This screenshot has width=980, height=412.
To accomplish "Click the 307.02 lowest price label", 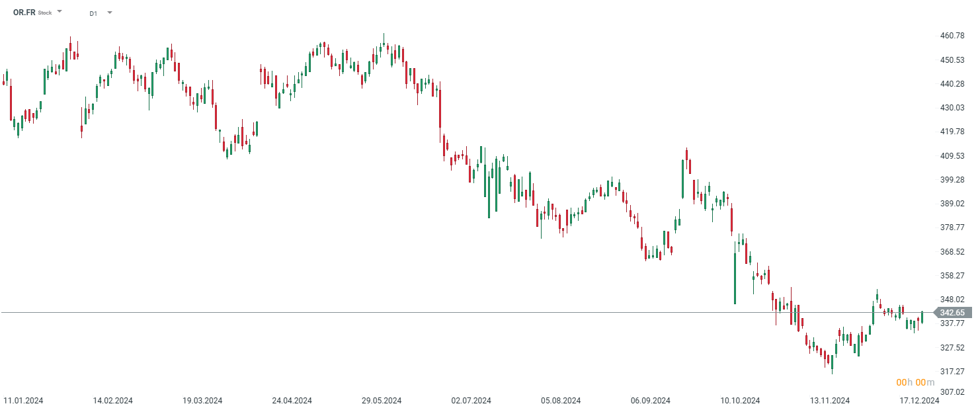I will coord(952,393).
